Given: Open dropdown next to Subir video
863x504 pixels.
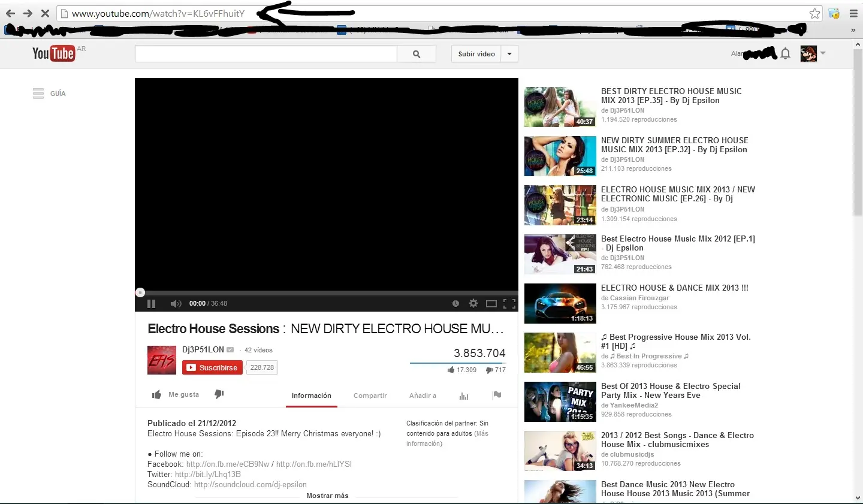Looking at the screenshot, I should pos(509,54).
